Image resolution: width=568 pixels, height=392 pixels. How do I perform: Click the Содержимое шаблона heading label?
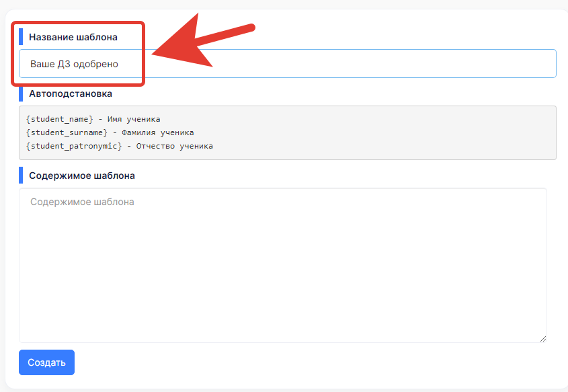[x=82, y=175]
